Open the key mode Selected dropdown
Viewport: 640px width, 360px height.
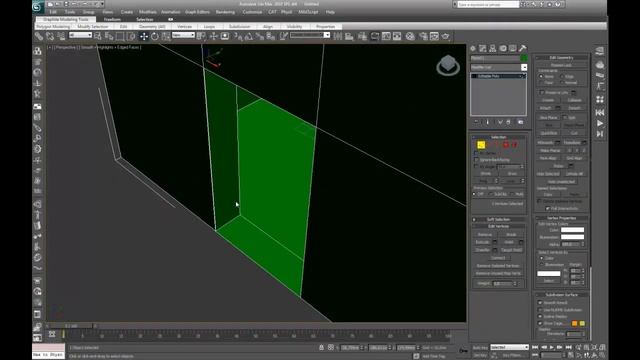click(509, 347)
